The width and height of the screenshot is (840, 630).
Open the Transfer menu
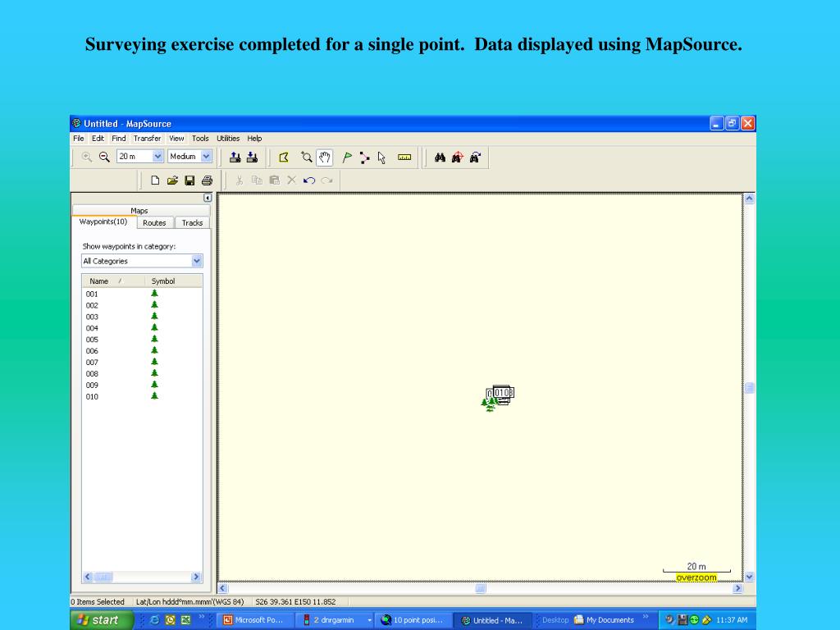click(147, 138)
